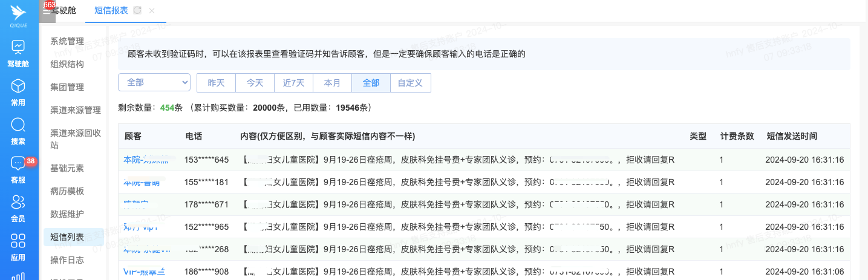Select the 昨天 date filter
868x280 pixels.
click(x=216, y=83)
